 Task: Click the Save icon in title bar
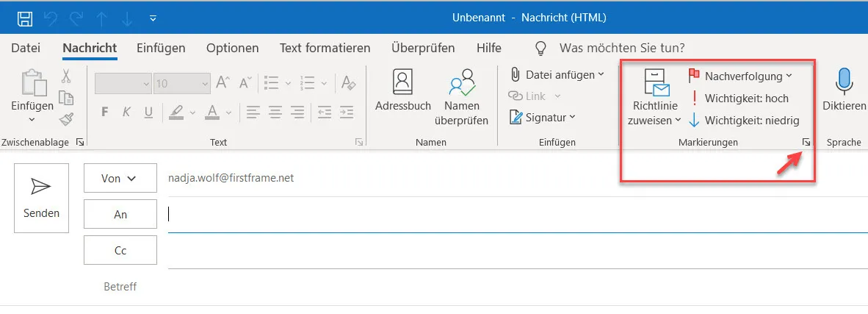25,19
